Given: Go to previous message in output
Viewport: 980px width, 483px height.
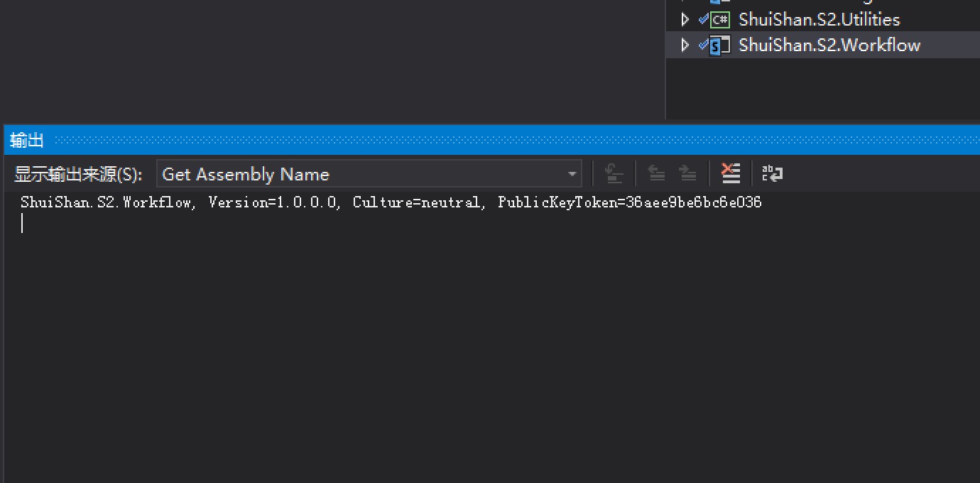Looking at the screenshot, I should tap(657, 173).
